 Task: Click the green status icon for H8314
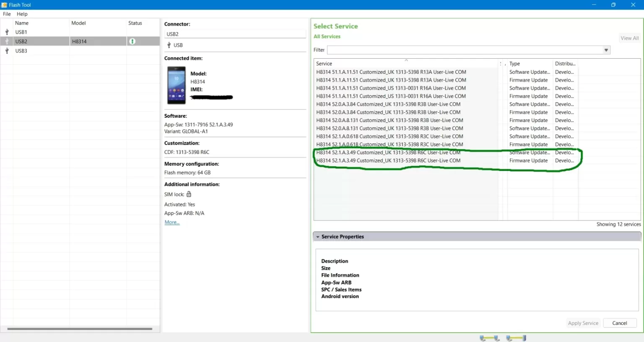click(132, 41)
